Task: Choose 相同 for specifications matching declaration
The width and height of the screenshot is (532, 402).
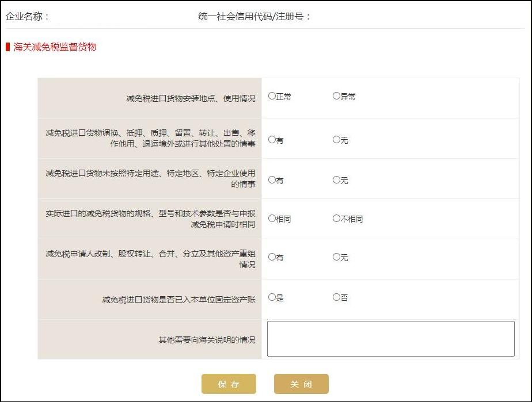Action: click(x=271, y=219)
